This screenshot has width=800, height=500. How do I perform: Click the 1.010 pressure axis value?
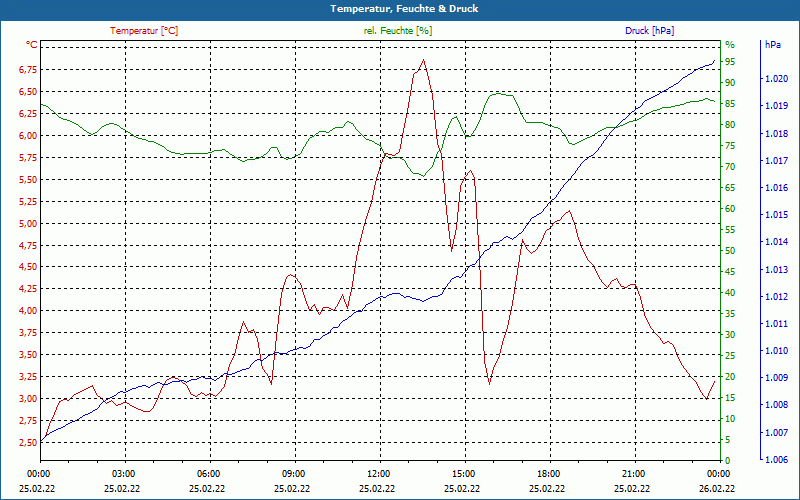(777, 351)
